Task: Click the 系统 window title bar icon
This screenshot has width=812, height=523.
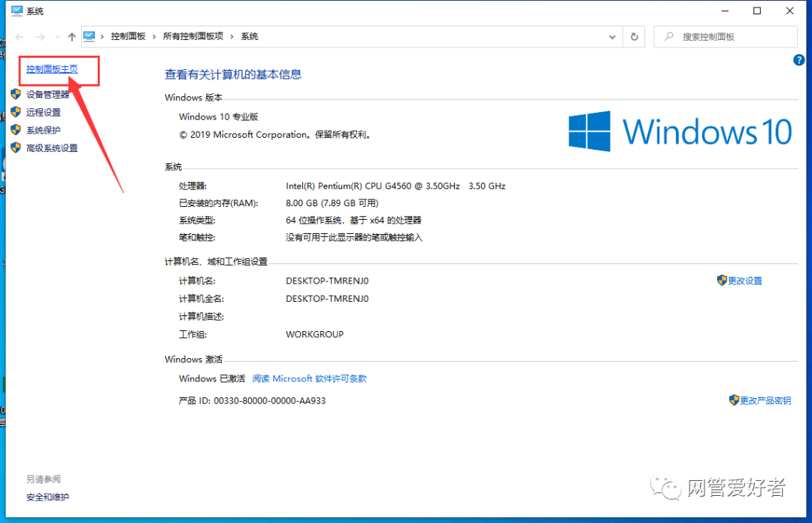Action: click(17, 11)
